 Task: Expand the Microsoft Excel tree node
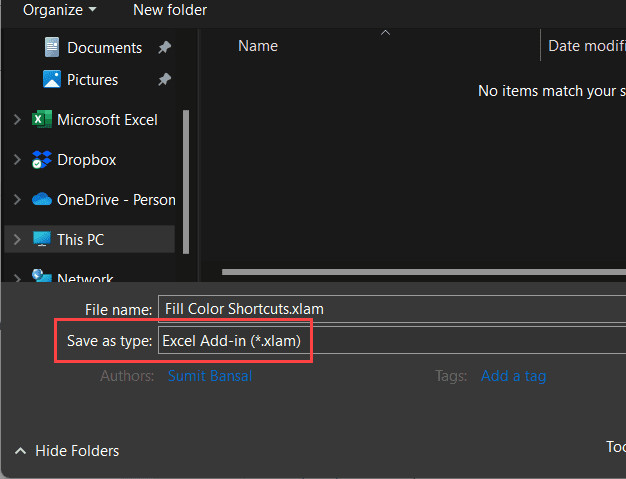[16, 120]
